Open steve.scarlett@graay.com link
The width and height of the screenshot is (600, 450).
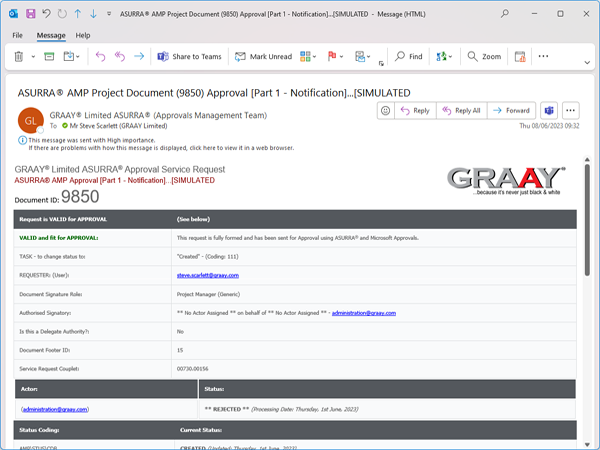tap(208, 275)
